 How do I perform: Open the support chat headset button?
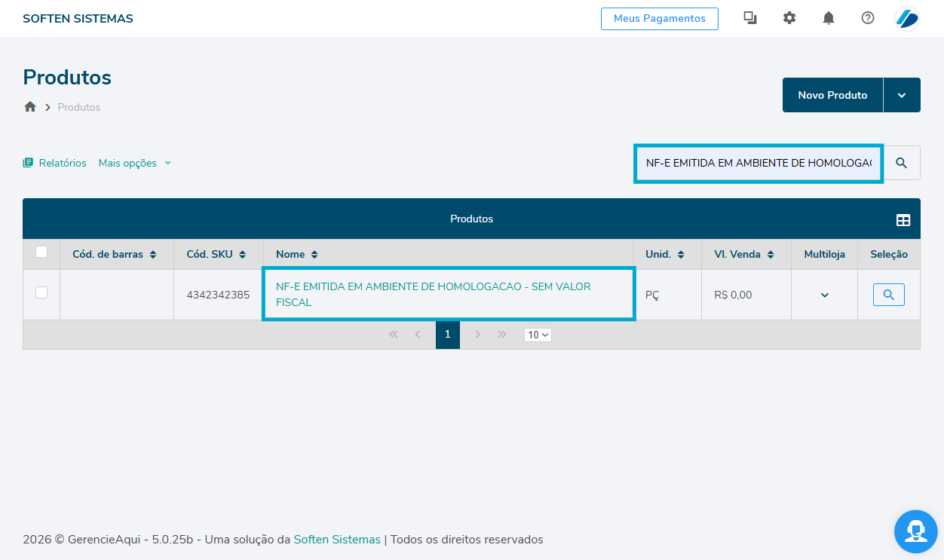(915, 531)
